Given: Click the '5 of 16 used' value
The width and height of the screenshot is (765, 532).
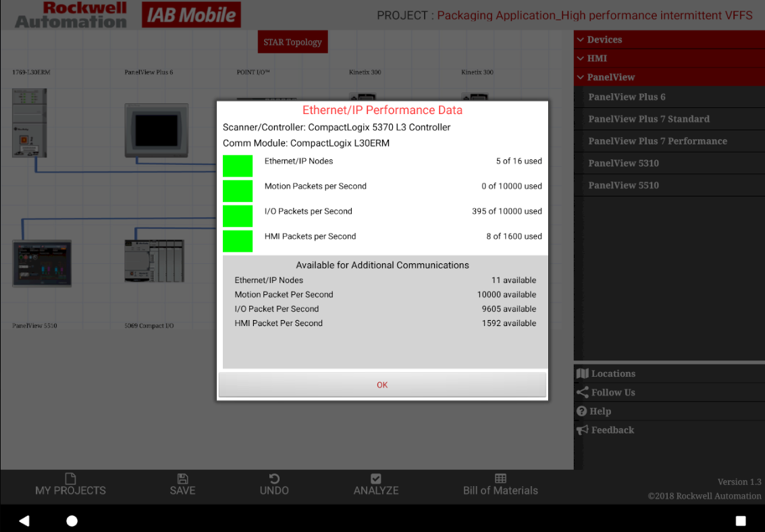Looking at the screenshot, I should (519, 161).
